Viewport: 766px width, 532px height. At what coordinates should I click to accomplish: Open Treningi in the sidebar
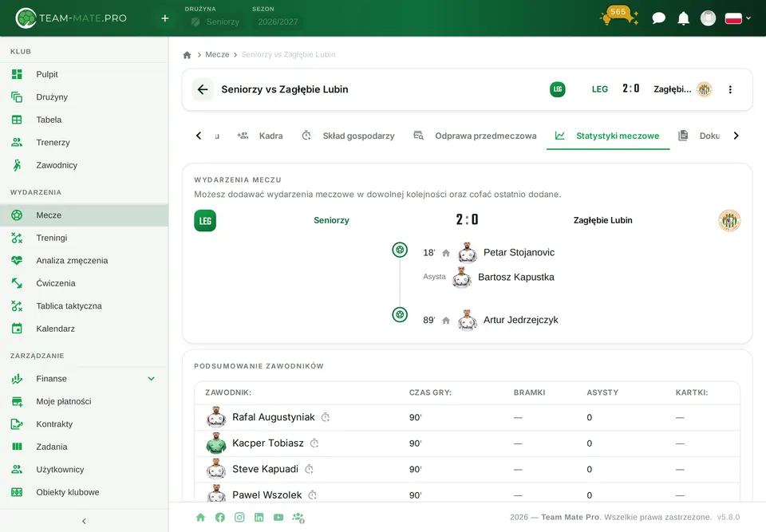[x=84, y=238]
